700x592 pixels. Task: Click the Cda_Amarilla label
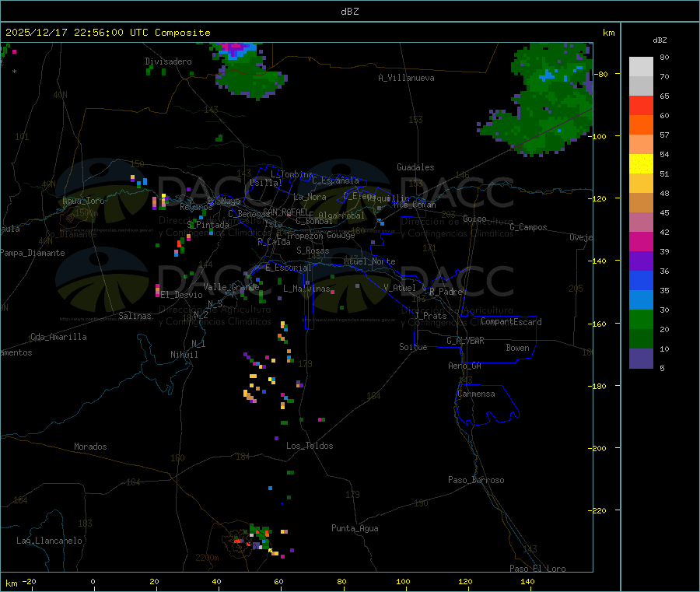tap(58, 337)
